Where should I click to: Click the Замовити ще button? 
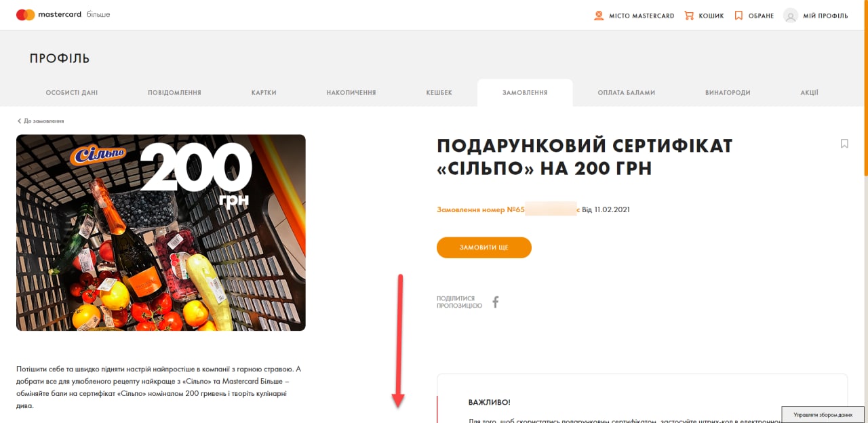[x=484, y=247]
